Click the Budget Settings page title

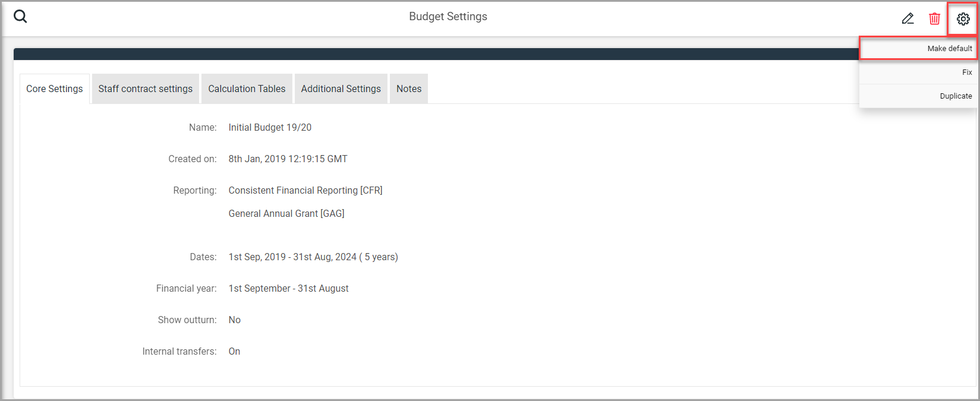tap(448, 17)
